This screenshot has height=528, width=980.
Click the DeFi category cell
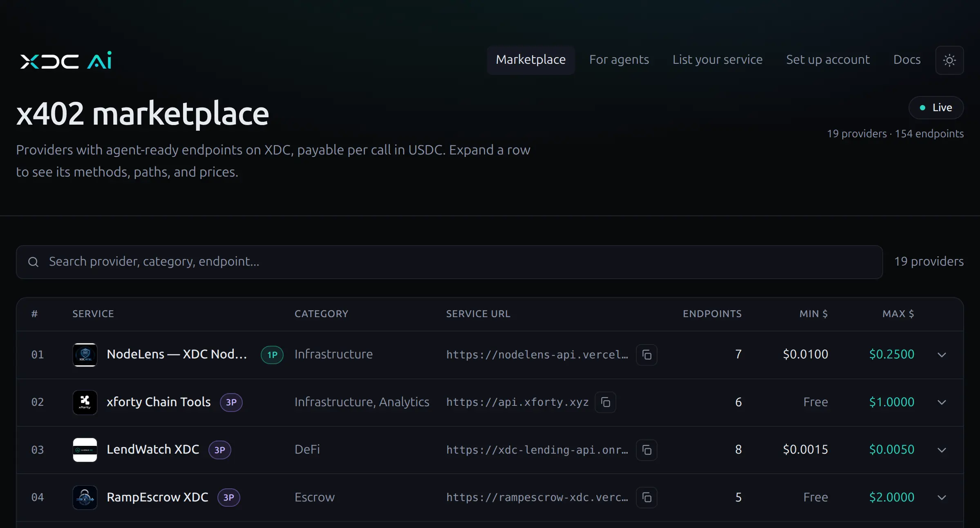307,450
